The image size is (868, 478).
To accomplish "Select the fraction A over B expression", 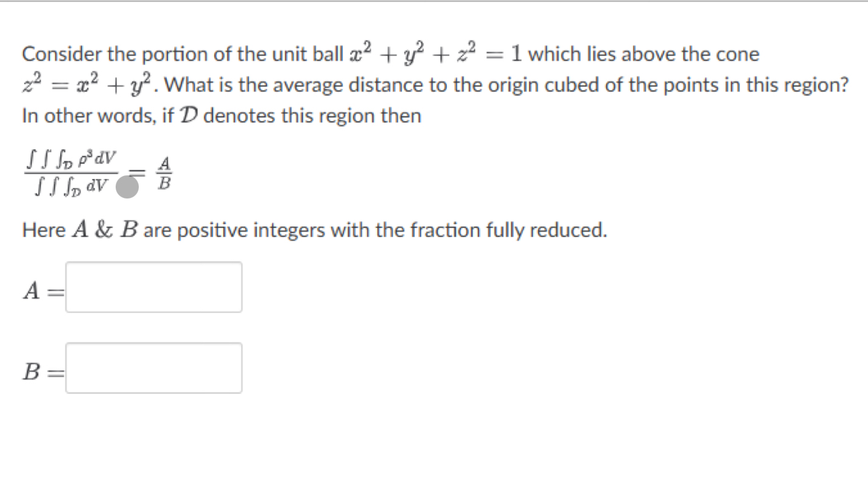I will [x=163, y=174].
